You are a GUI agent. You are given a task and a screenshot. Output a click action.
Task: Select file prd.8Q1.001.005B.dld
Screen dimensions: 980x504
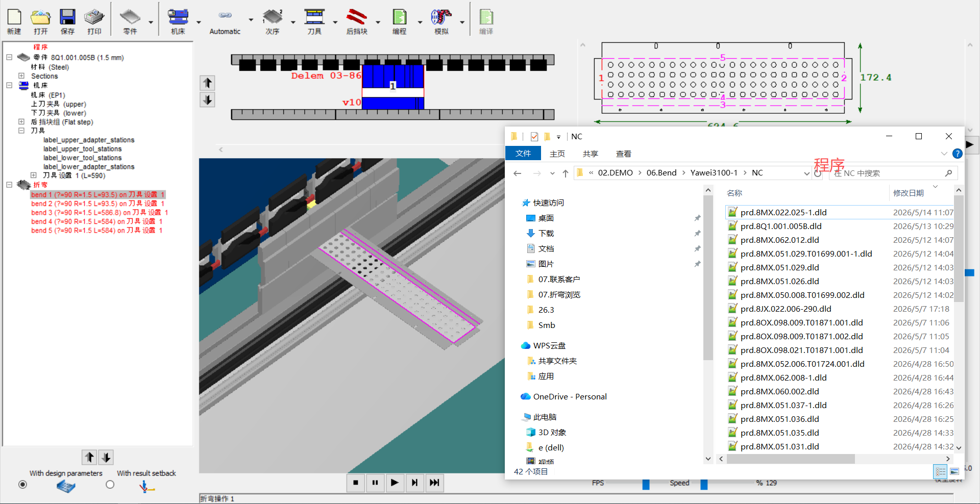coord(781,226)
